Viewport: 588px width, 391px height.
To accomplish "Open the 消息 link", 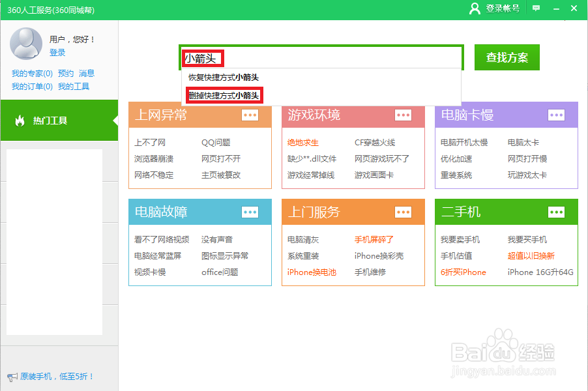I will coord(87,74).
